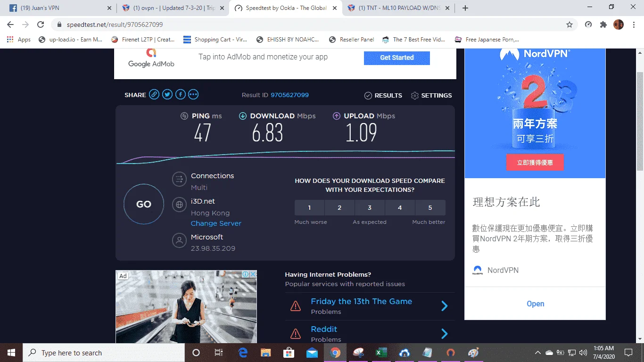Switch to the Juan's VPN Facebook tab
Screen dimensions: 644x362
pos(58,8)
